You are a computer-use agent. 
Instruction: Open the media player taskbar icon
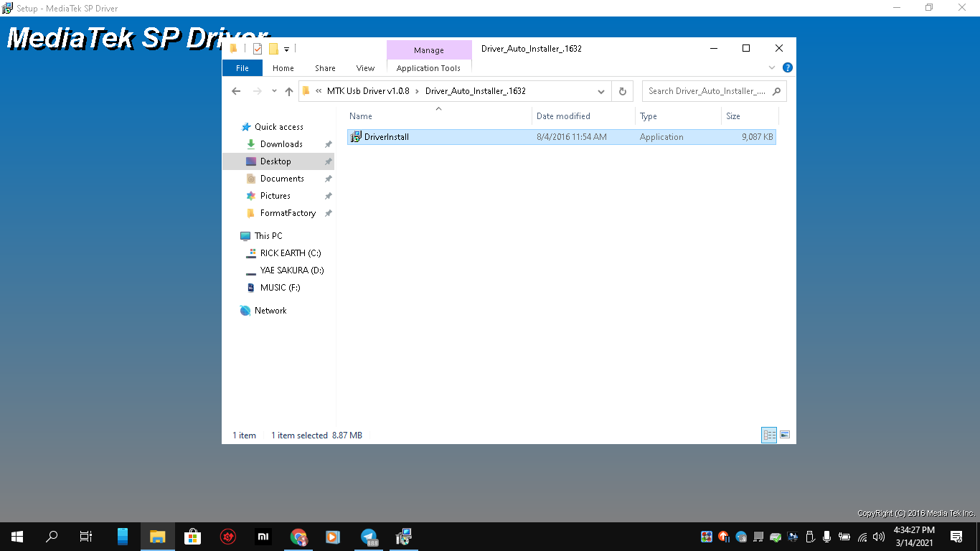pos(333,537)
